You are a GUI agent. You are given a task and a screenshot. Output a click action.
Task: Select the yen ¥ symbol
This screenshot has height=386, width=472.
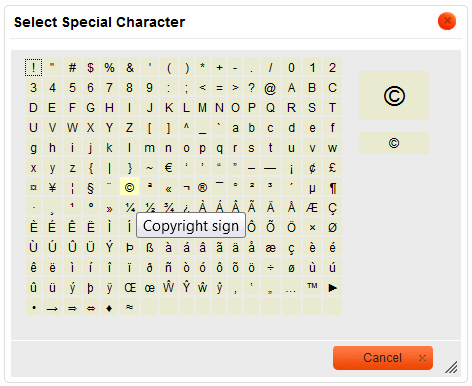[x=52, y=188]
